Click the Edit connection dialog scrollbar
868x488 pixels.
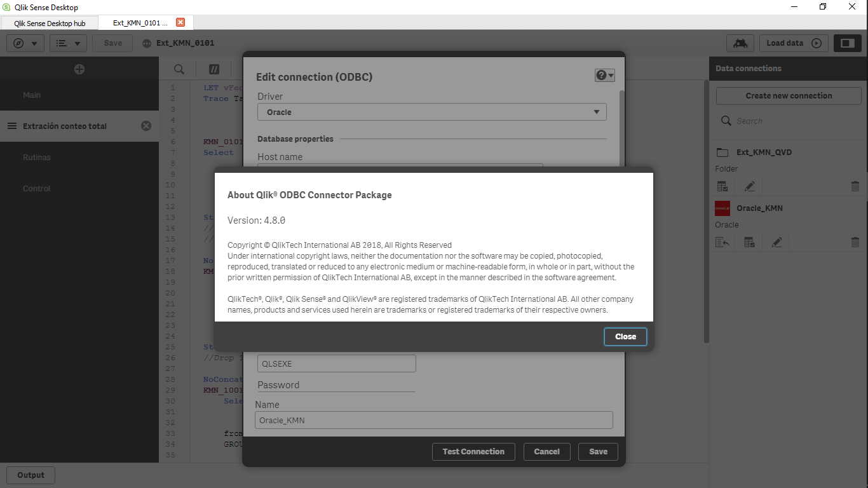(622, 127)
